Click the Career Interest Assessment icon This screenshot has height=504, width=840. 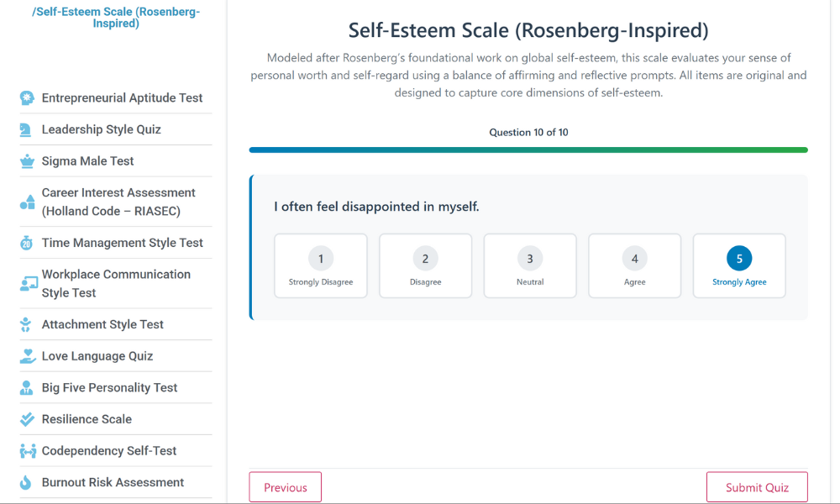[26, 202]
